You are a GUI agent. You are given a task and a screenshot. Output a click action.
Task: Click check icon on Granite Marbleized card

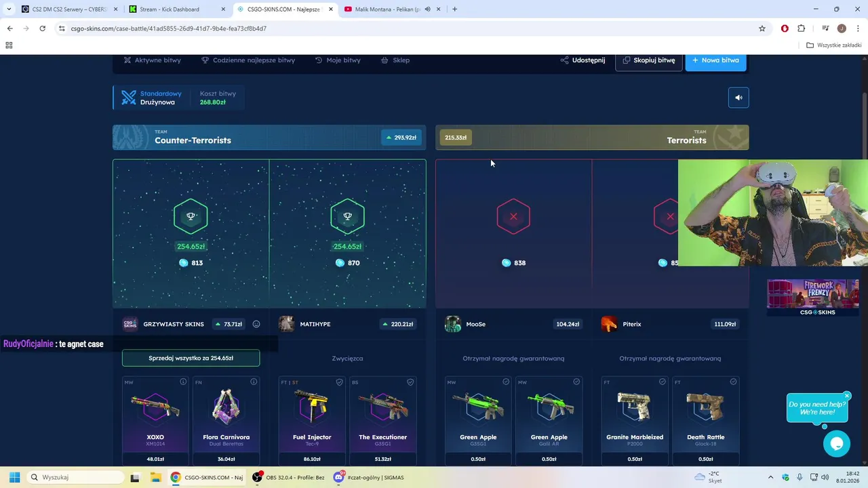click(663, 382)
